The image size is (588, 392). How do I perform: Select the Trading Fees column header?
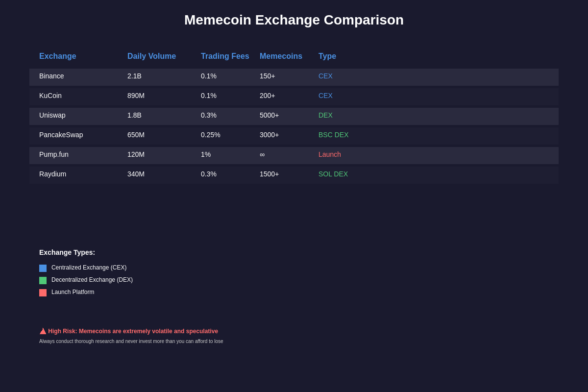pos(225,56)
